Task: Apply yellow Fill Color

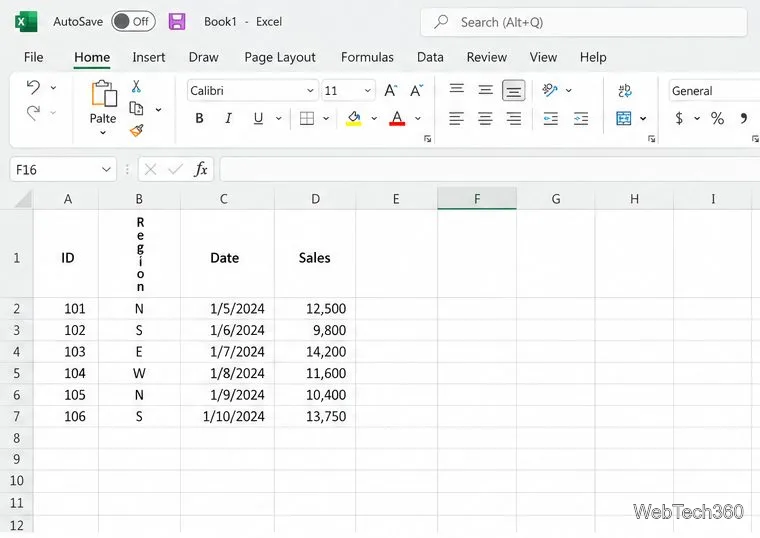Action: coord(354,118)
